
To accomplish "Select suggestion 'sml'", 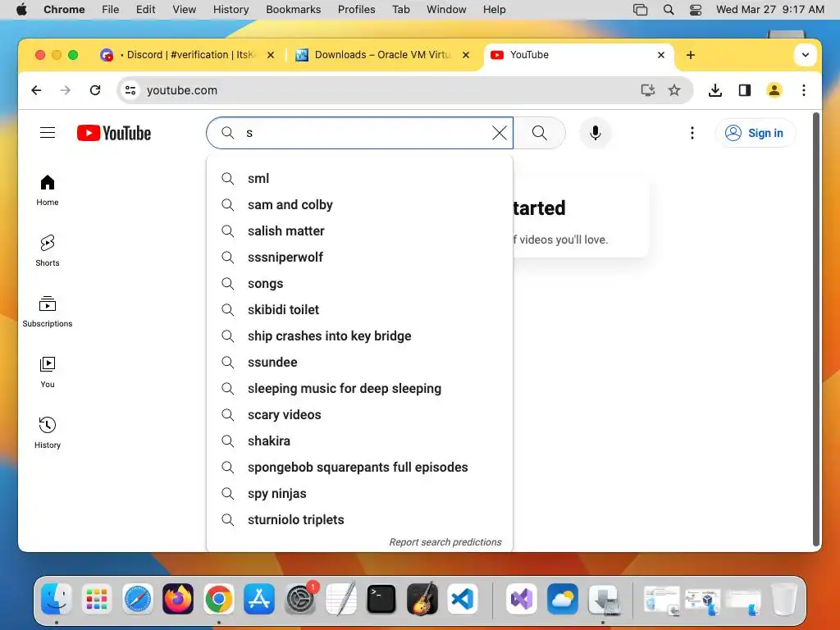I will tap(359, 178).
